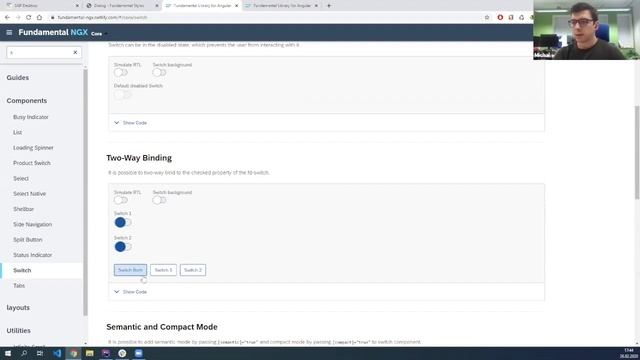Click the browser address bar URL
The height and width of the screenshot is (360, 640).
[102, 18]
